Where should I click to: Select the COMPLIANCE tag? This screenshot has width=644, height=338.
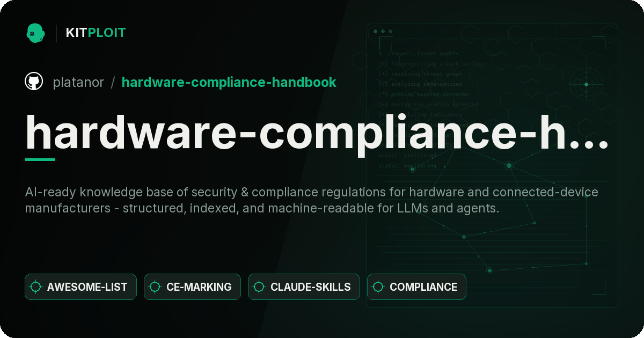[x=416, y=287]
